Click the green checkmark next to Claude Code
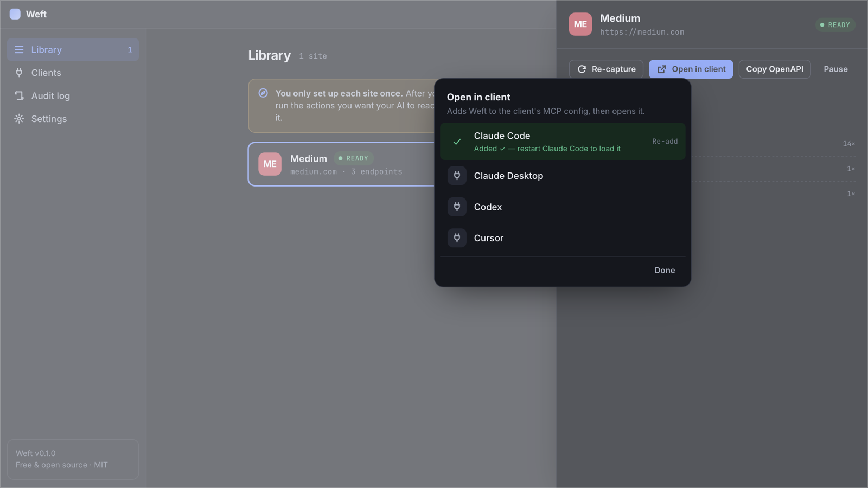This screenshot has width=868, height=488. point(457,142)
